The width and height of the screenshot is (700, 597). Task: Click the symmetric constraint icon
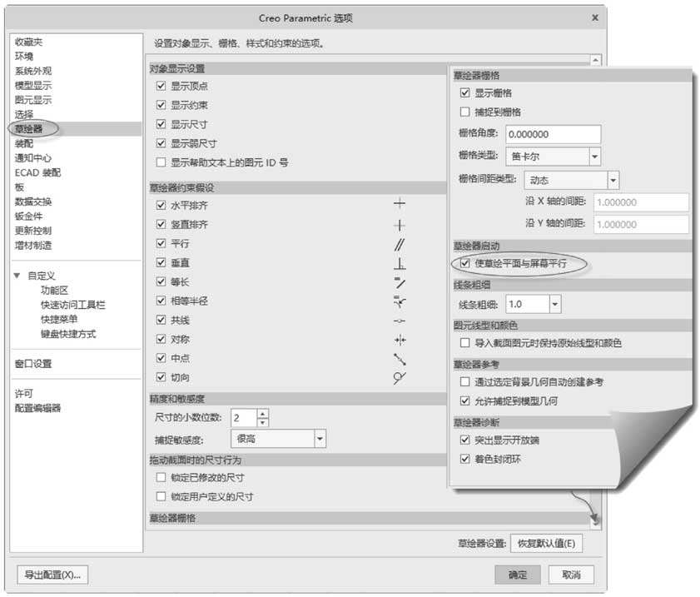(x=399, y=341)
